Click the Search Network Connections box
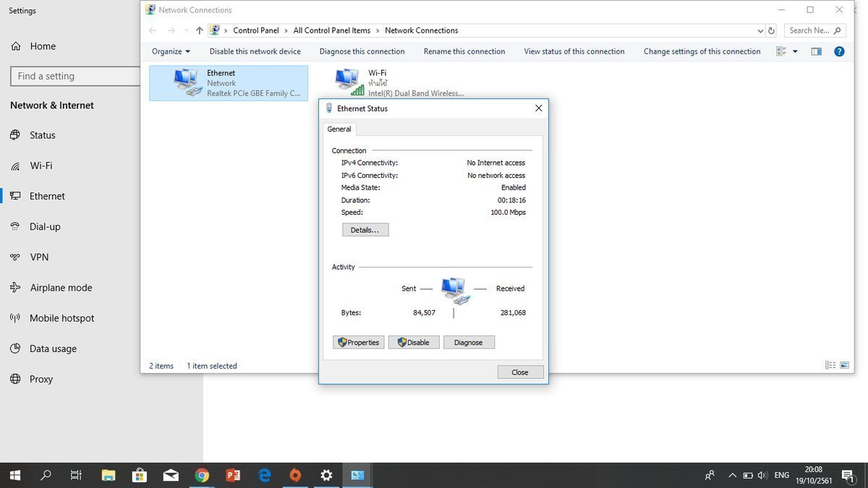 pyautogui.click(x=814, y=30)
